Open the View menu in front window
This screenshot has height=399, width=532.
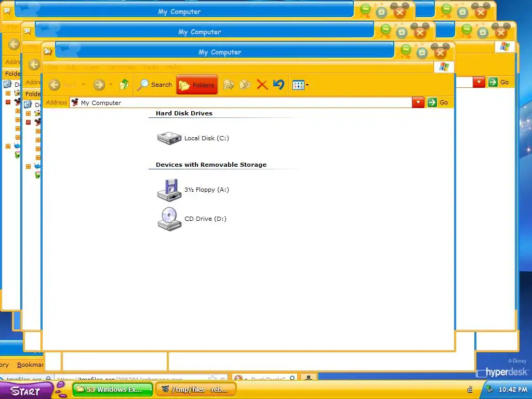[91, 67]
